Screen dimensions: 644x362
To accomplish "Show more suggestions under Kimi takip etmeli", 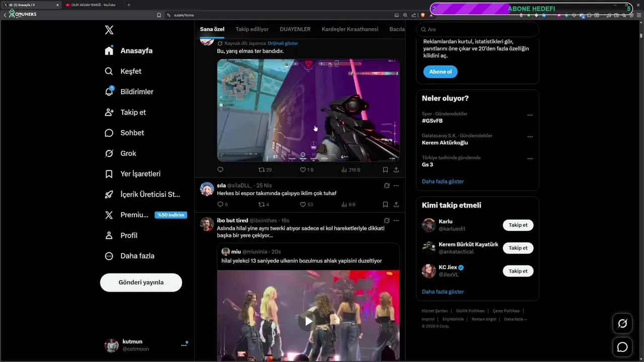I will coord(443,292).
